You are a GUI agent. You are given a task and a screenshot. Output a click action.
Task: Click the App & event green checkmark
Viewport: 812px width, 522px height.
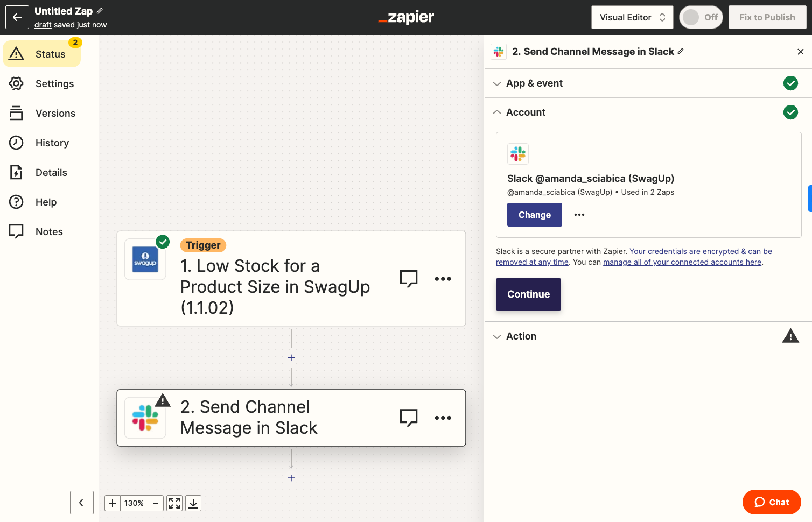pyautogui.click(x=790, y=83)
